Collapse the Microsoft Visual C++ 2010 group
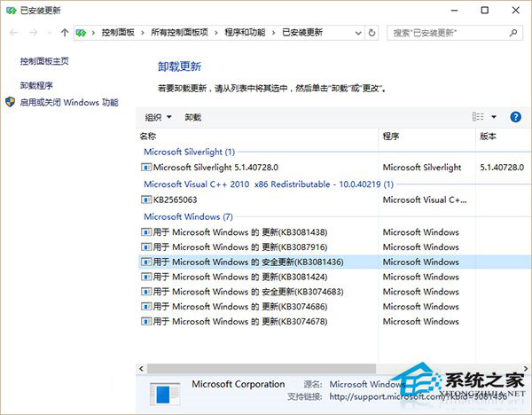Viewport: 532px width, 415px height. click(x=269, y=184)
